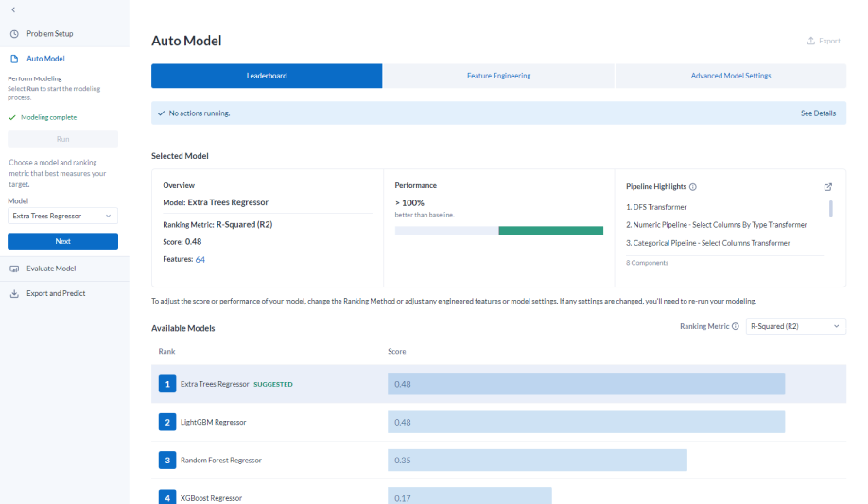This screenshot has height=504, width=868.
Task: Open the R-Squared (R2) ranking metric dropdown
Action: (795, 327)
